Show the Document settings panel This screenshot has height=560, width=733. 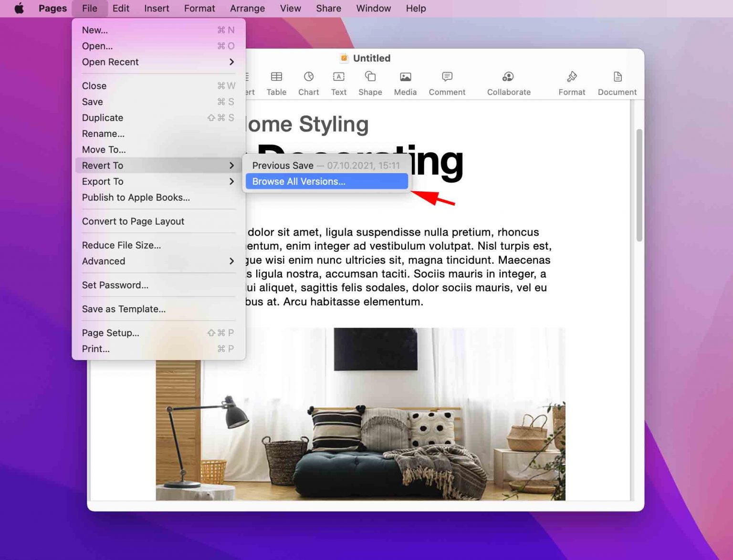(x=617, y=81)
